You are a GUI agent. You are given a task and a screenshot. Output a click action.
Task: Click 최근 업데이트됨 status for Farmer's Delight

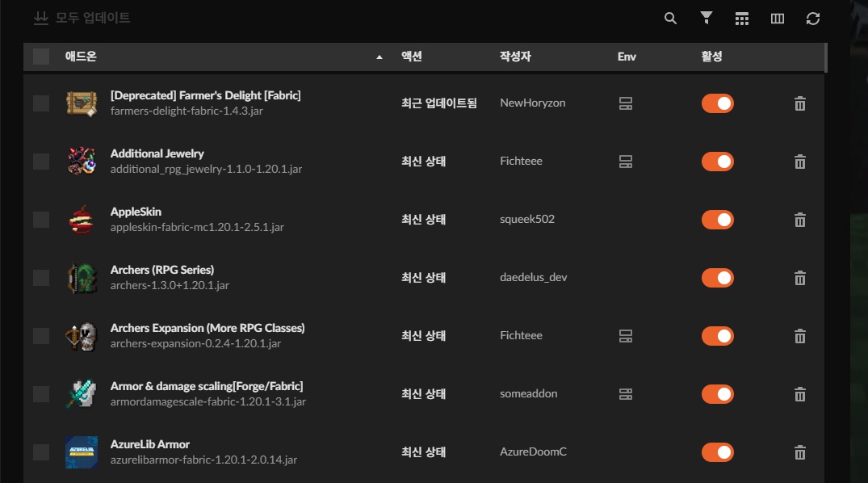point(439,103)
